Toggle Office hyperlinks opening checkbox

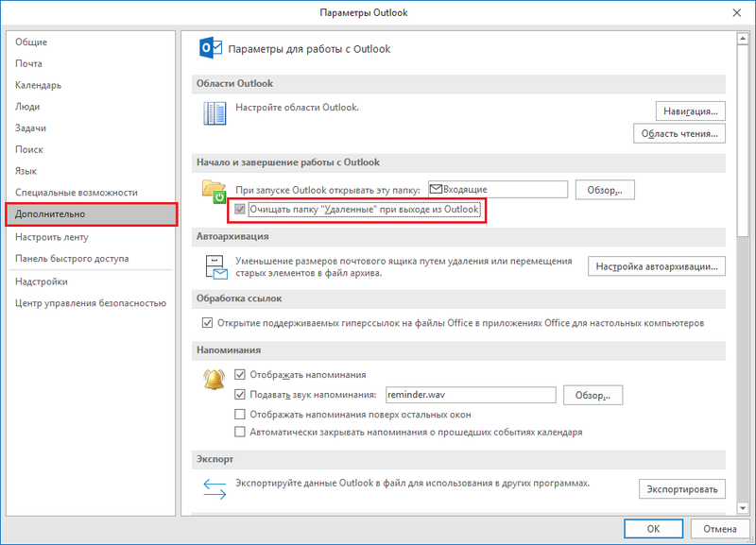coord(207,323)
